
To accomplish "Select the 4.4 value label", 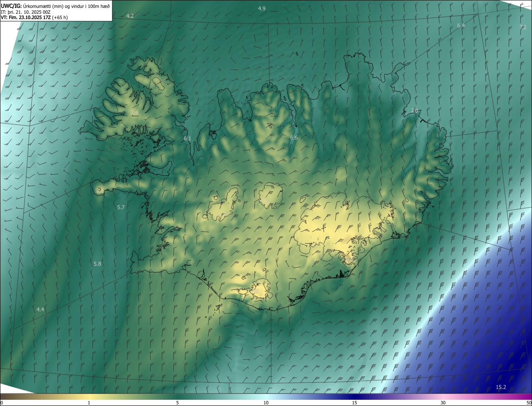I will [40, 310].
